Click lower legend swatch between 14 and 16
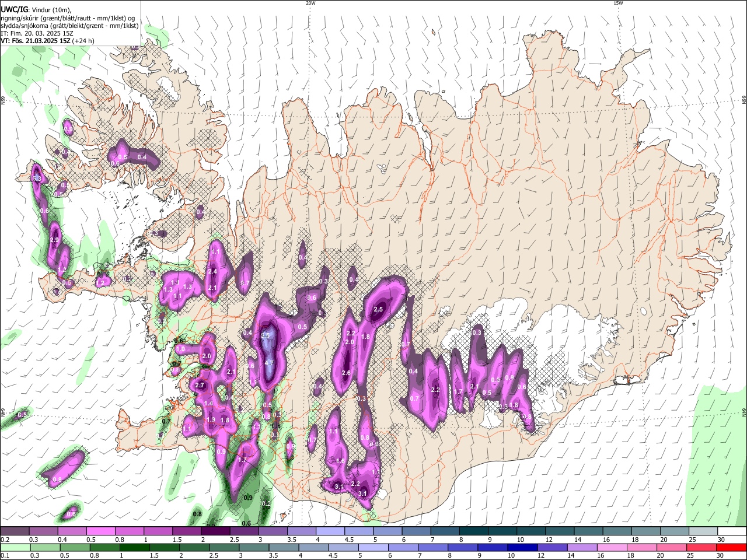Viewport: 747px width, 560px height. point(581,547)
